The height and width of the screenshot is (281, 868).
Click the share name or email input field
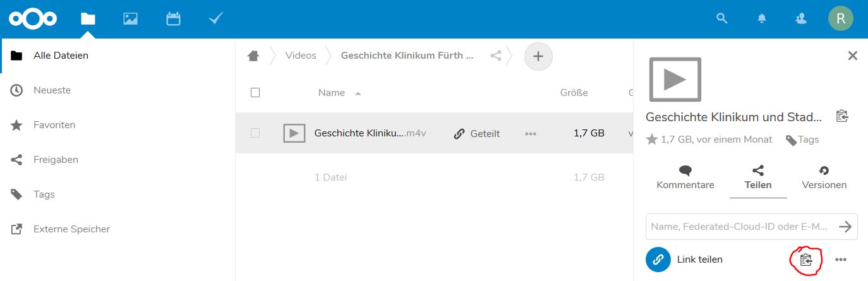click(x=739, y=227)
